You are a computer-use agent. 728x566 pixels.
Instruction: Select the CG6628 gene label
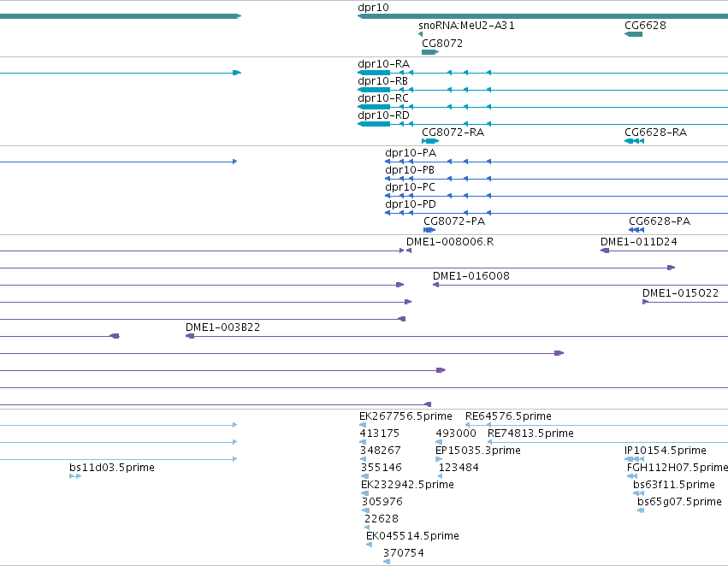coord(645,26)
